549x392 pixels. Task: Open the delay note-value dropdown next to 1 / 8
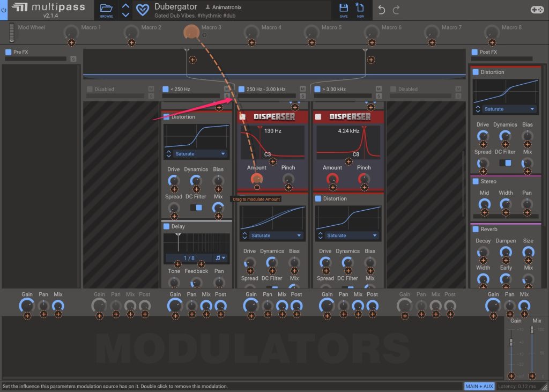[x=220, y=258]
